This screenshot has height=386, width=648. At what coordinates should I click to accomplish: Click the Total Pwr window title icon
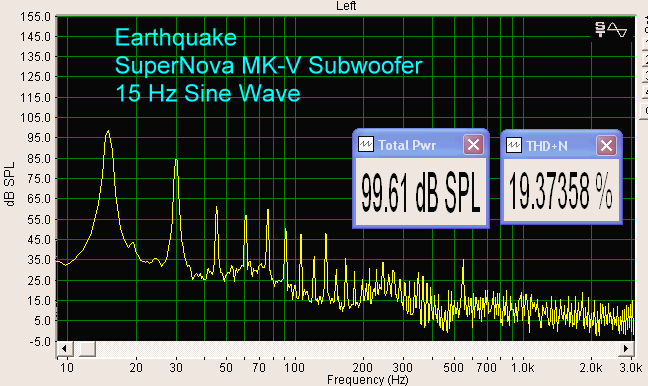(366, 145)
